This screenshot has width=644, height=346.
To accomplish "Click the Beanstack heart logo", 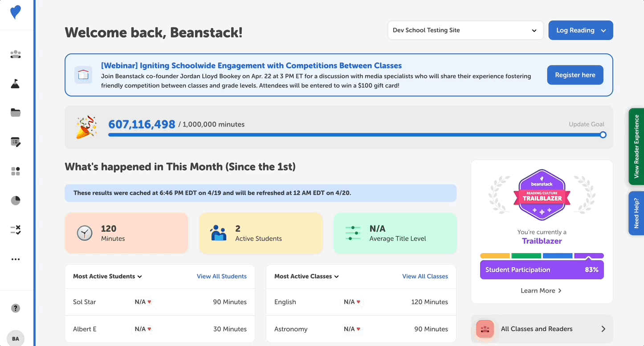I will pyautogui.click(x=16, y=12).
